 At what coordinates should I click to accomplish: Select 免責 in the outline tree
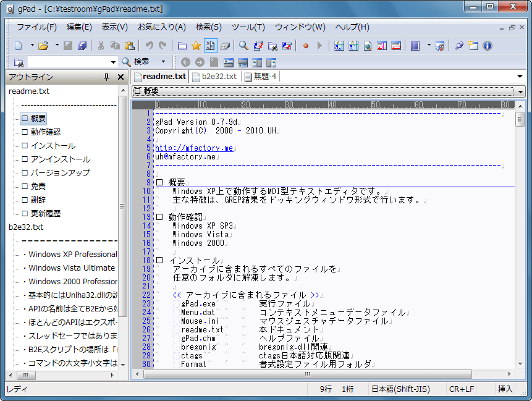38,186
